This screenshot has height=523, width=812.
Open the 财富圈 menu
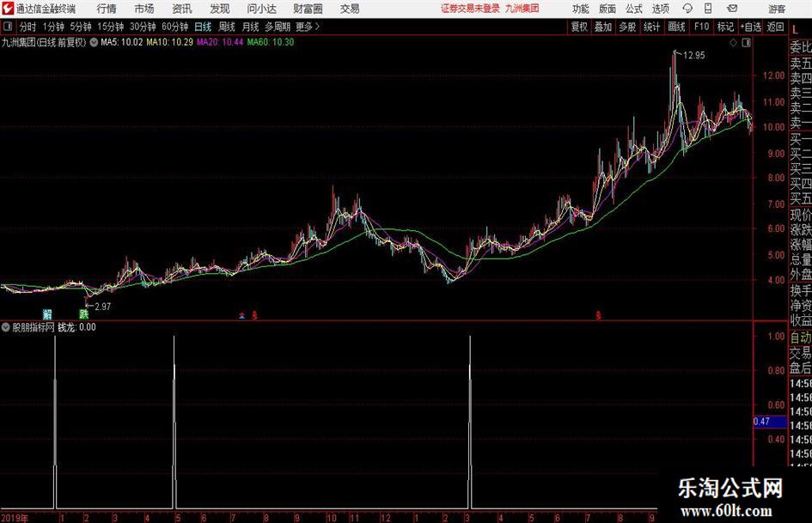[308, 9]
